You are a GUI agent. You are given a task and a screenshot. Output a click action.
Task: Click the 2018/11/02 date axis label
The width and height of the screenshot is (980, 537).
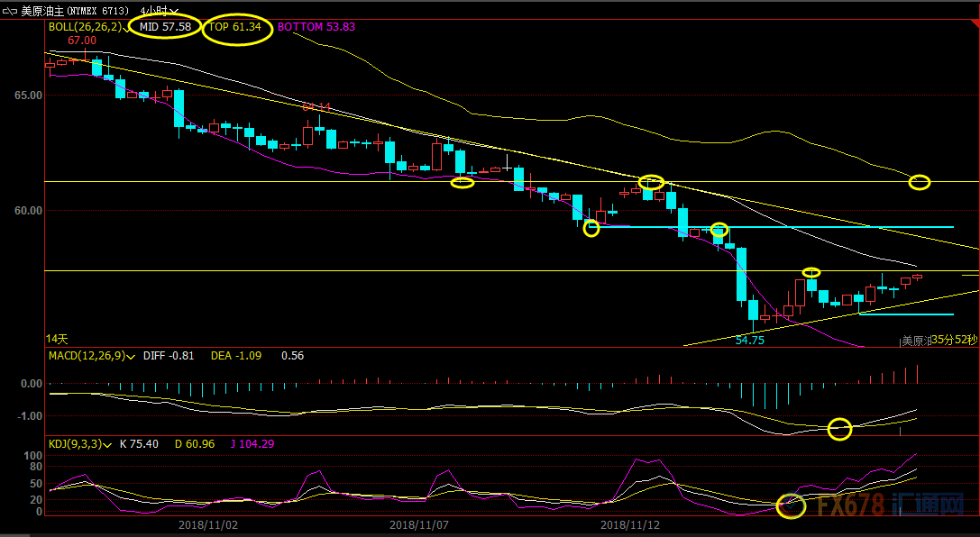208,525
